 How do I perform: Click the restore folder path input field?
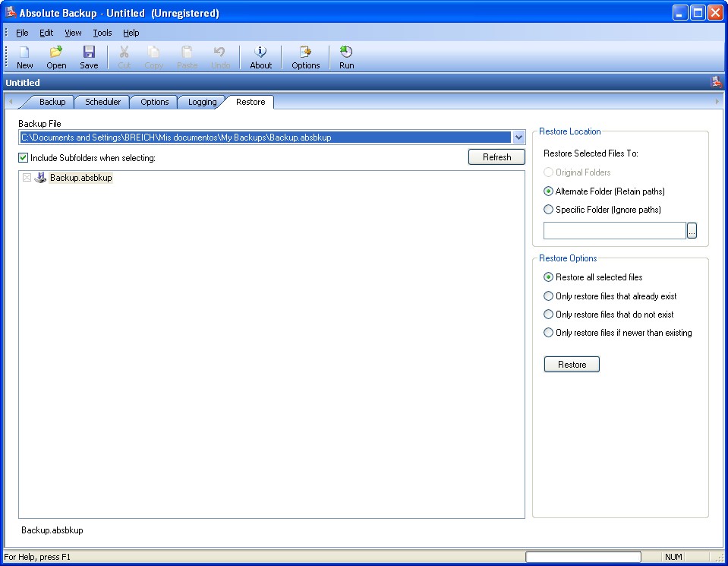point(615,230)
